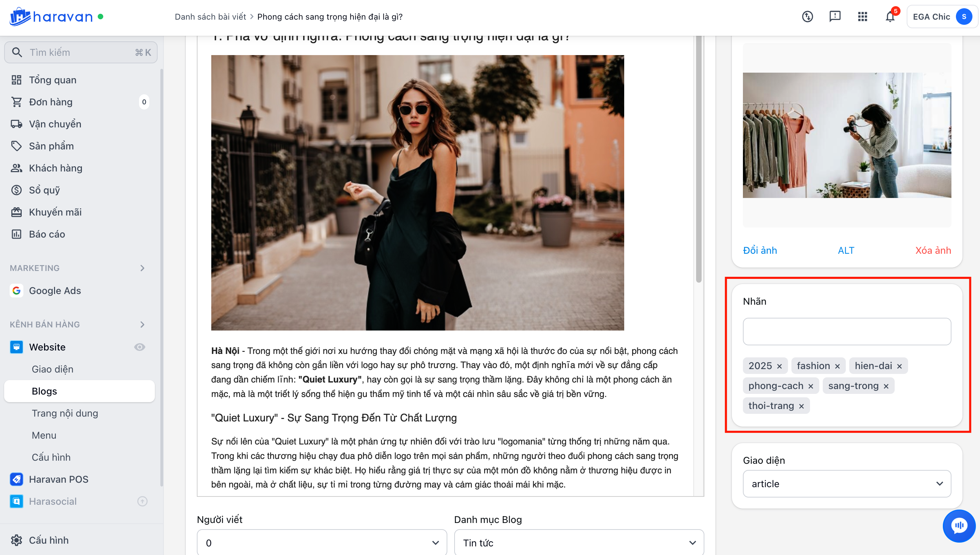The height and width of the screenshot is (555, 980).
Task: Click the Google Ads icon
Action: coord(17,291)
